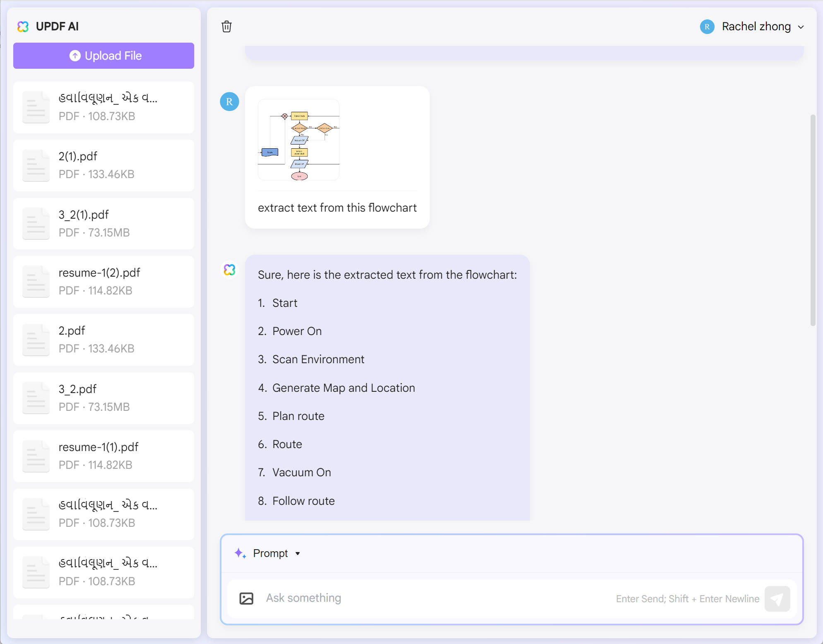This screenshot has height=644, width=823.
Task: Click the UPDF AI logo icon
Action: tap(23, 27)
